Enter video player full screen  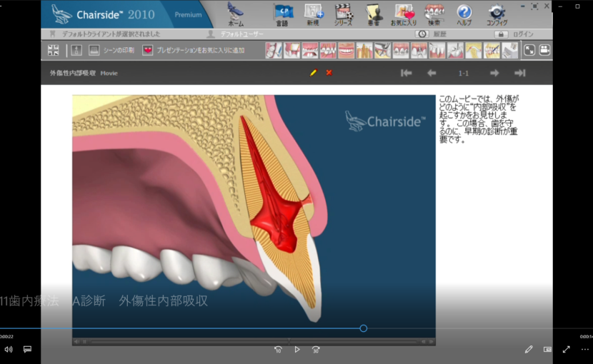[x=566, y=350]
